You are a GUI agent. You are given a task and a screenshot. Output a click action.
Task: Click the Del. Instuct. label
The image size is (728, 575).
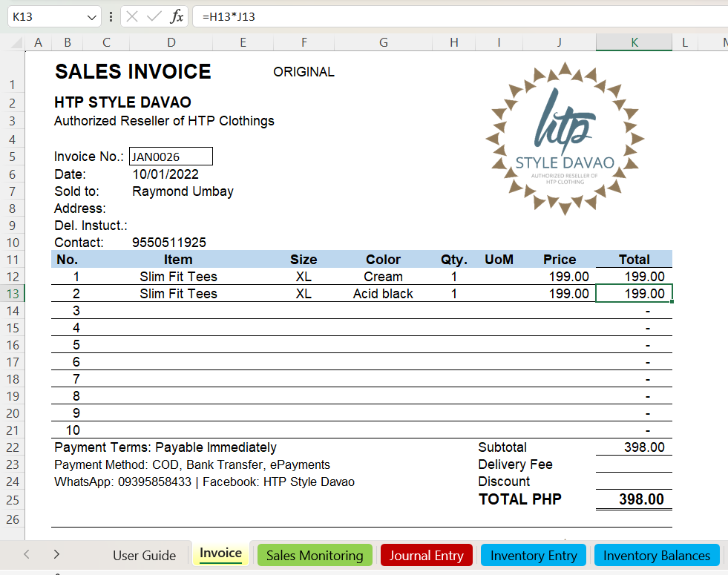point(91,226)
